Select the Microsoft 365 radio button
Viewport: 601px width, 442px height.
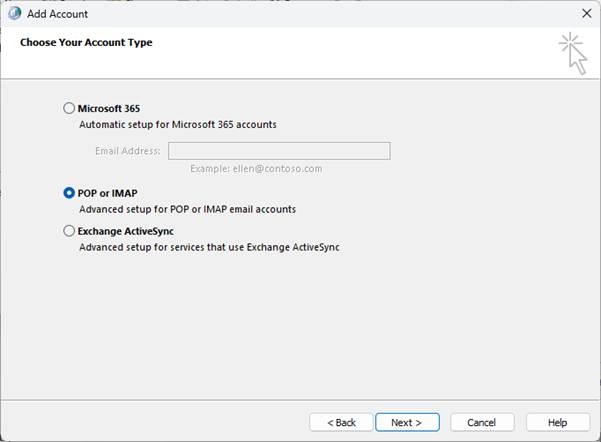click(x=69, y=108)
